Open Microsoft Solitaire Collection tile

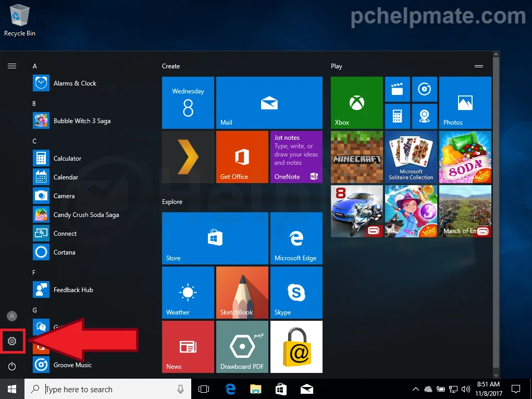(x=411, y=157)
